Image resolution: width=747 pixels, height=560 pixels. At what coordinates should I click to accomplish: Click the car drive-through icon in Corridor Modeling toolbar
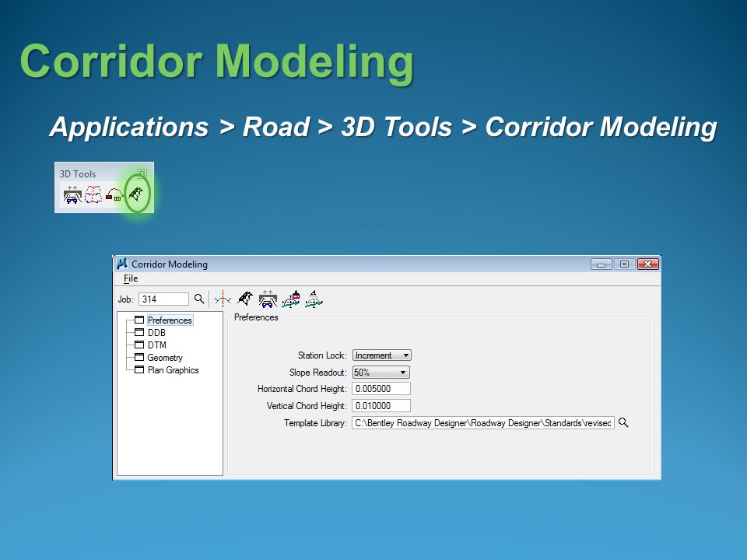coord(268,299)
